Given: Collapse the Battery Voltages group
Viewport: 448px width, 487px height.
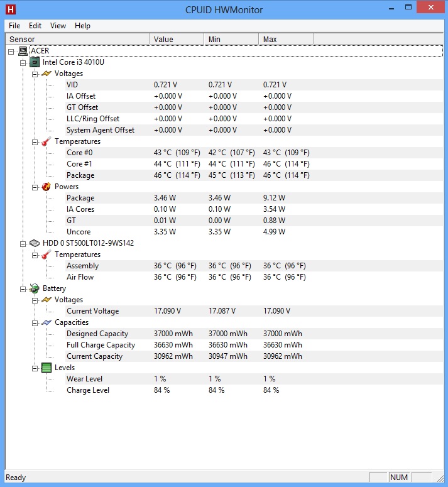Looking at the screenshot, I should pyautogui.click(x=35, y=300).
